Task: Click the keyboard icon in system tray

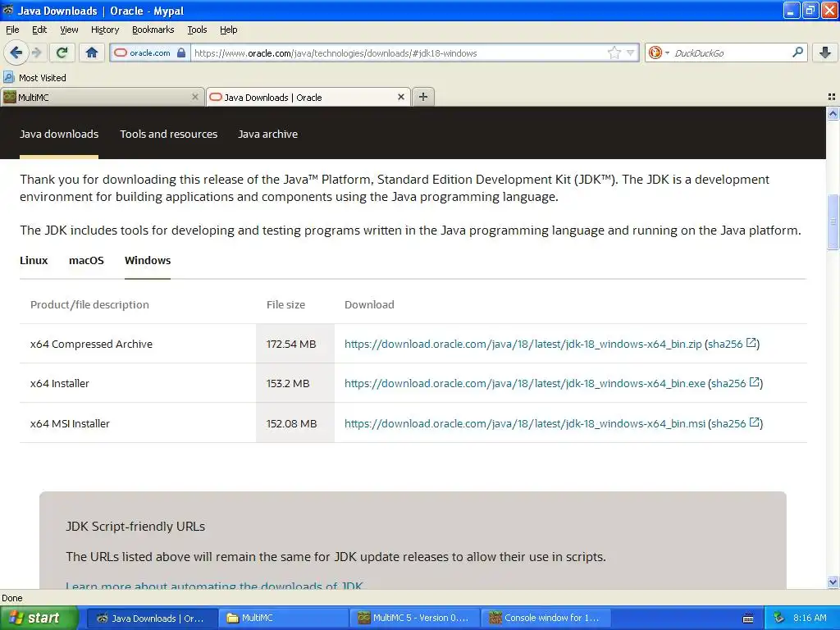Action: click(748, 619)
